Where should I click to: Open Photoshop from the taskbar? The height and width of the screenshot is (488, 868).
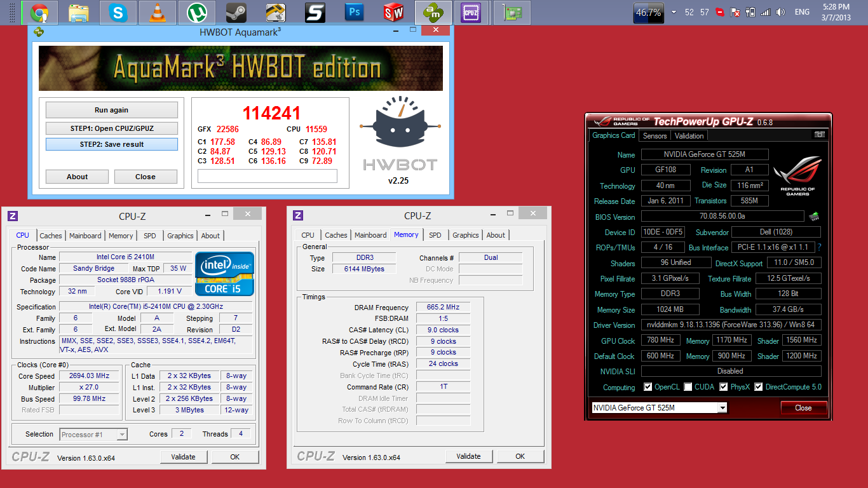tap(355, 12)
